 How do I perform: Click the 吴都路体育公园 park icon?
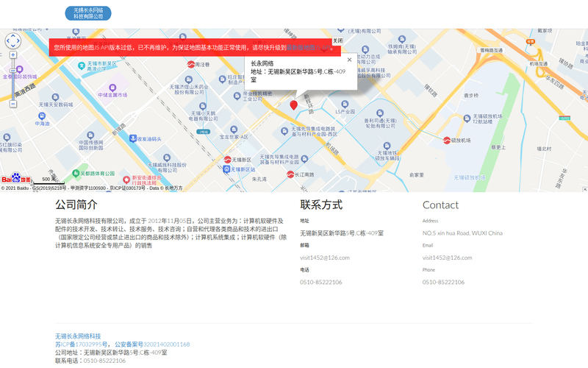tap(76, 174)
